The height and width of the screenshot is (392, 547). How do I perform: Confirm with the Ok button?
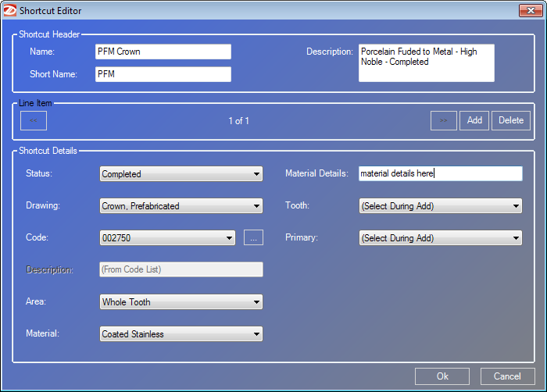click(442, 376)
